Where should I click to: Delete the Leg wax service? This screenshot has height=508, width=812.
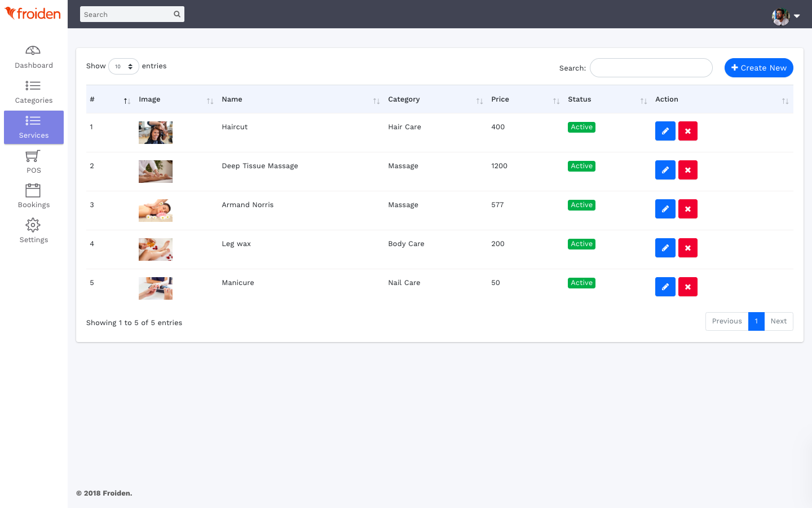(x=687, y=248)
